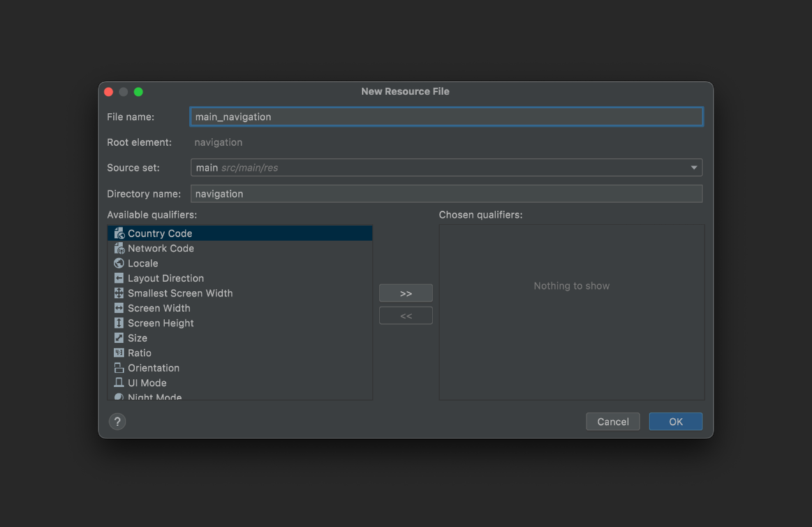The width and height of the screenshot is (812, 527).
Task: Click the Smallest Screen Width icon
Action: (x=119, y=293)
